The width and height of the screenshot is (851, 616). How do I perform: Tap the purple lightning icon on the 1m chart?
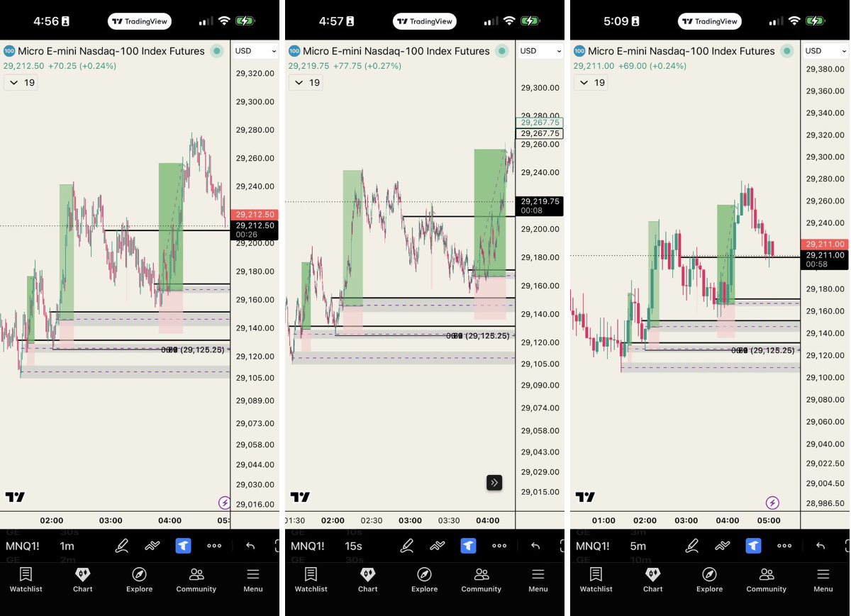225,503
